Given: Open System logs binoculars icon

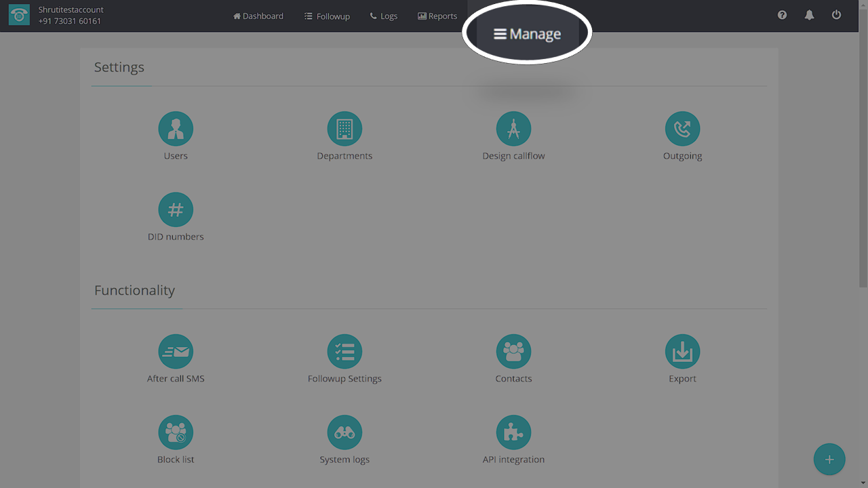Looking at the screenshot, I should 344,432.
